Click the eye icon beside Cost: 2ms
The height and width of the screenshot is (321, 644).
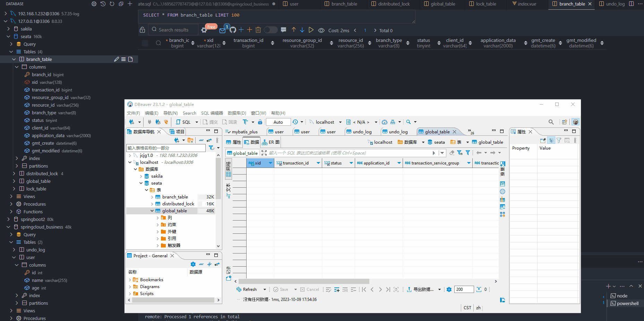pyautogui.click(x=321, y=30)
